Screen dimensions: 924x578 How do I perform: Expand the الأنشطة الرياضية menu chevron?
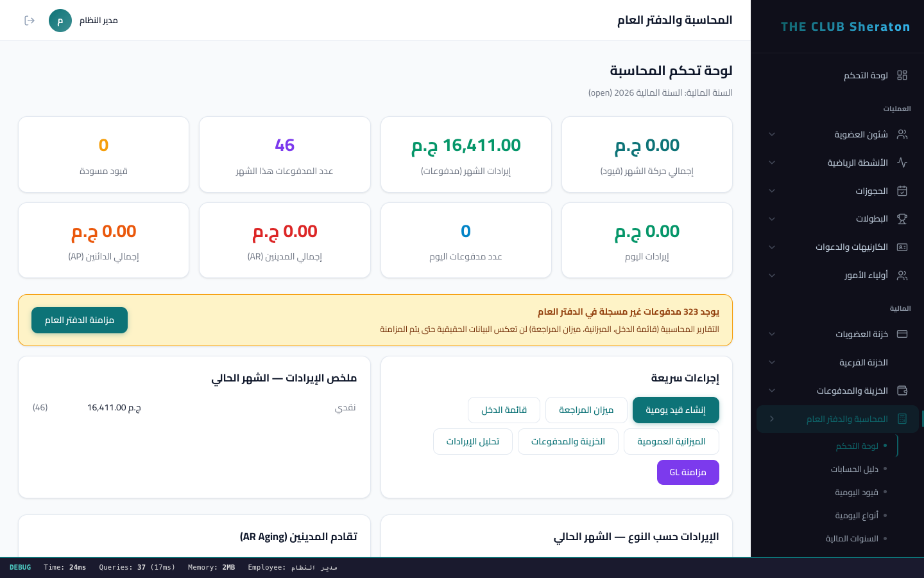pyautogui.click(x=772, y=162)
